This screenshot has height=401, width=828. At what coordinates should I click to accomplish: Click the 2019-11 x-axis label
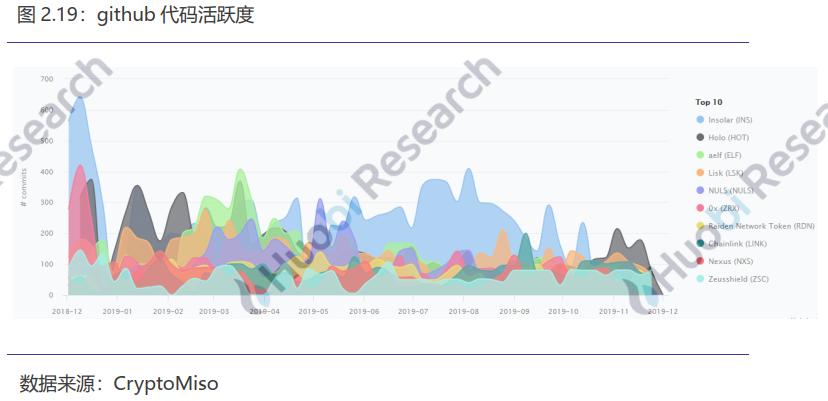click(x=614, y=312)
